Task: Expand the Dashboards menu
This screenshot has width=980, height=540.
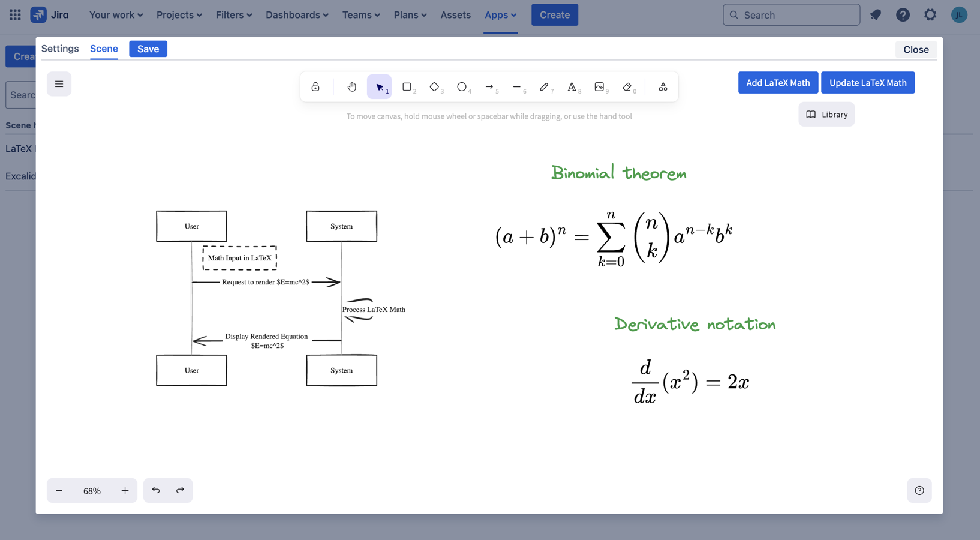Action: 297,15
